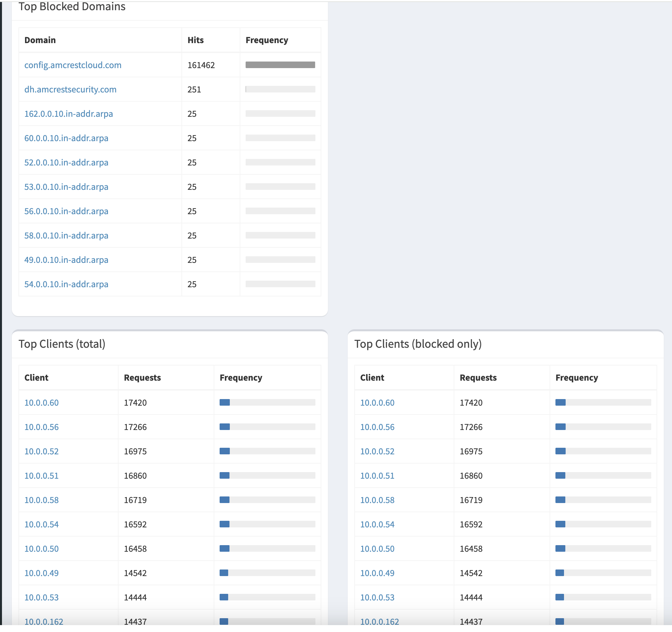Open 10.0.0.60 in Top Clients (blocked only)

[377, 402]
